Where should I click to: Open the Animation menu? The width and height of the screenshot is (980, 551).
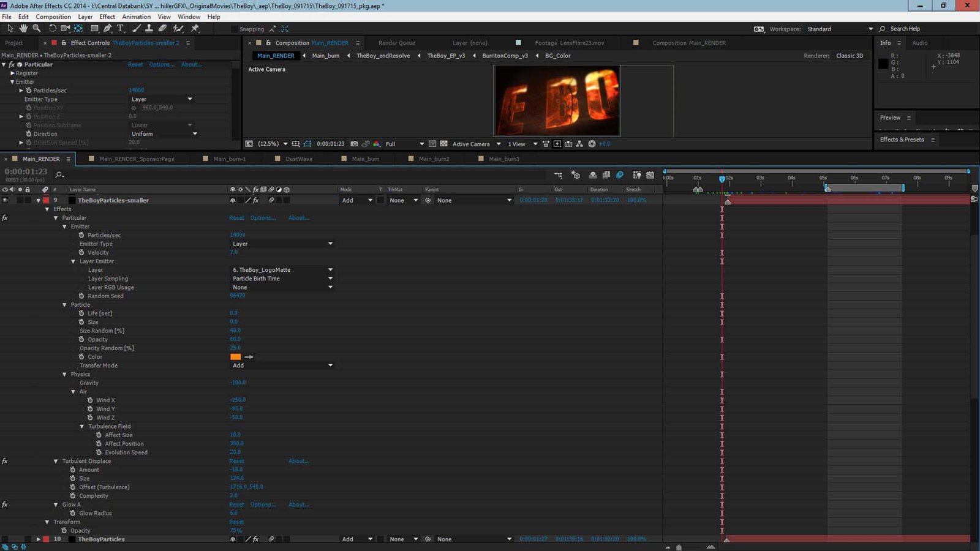[136, 17]
